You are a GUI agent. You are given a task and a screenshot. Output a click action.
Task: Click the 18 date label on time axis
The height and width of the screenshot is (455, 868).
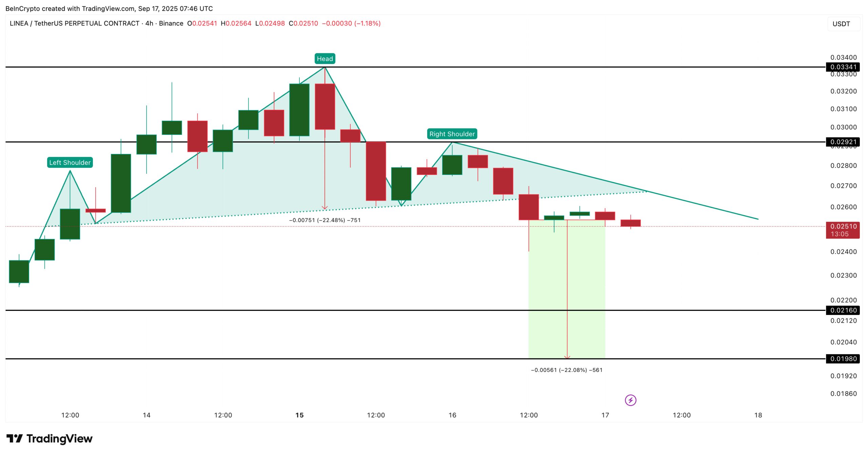(x=758, y=415)
